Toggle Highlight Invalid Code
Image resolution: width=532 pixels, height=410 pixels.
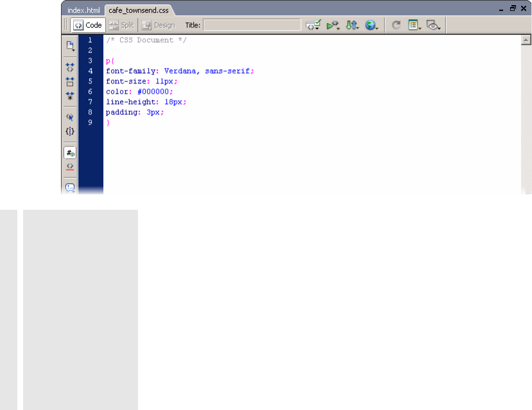[x=70, y=167]
